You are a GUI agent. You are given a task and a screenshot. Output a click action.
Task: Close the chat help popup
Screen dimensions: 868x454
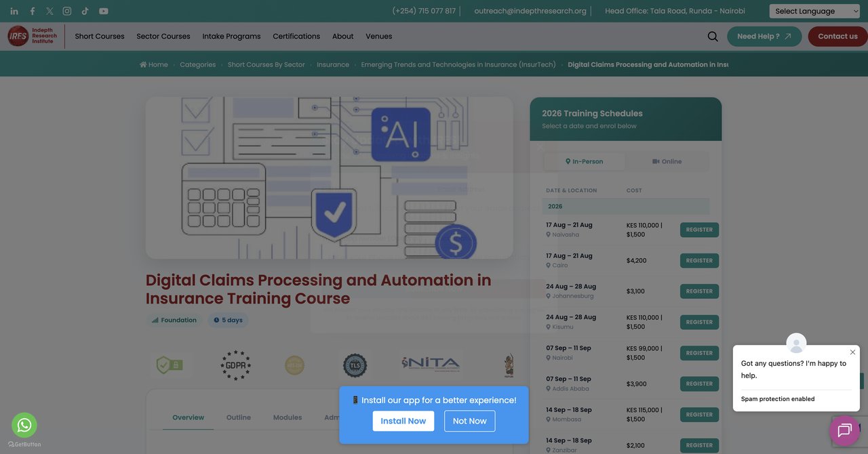pos(852,352)
